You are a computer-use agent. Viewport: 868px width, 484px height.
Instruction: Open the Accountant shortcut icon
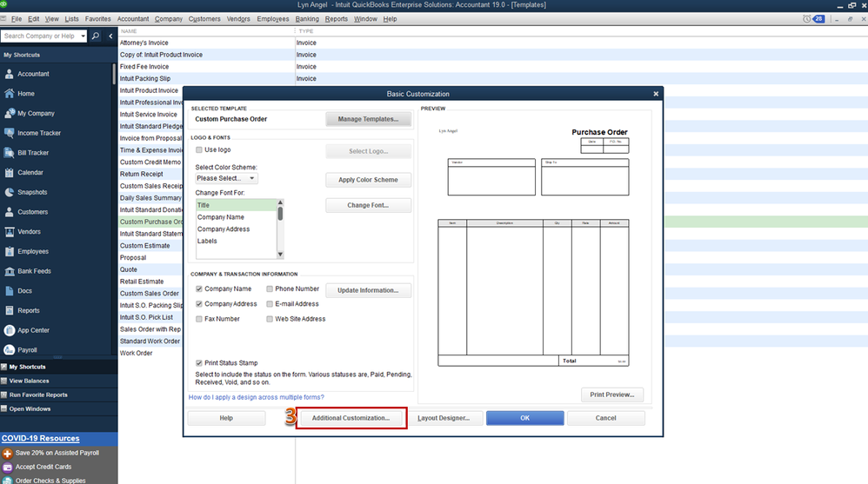tap(10, 74)
